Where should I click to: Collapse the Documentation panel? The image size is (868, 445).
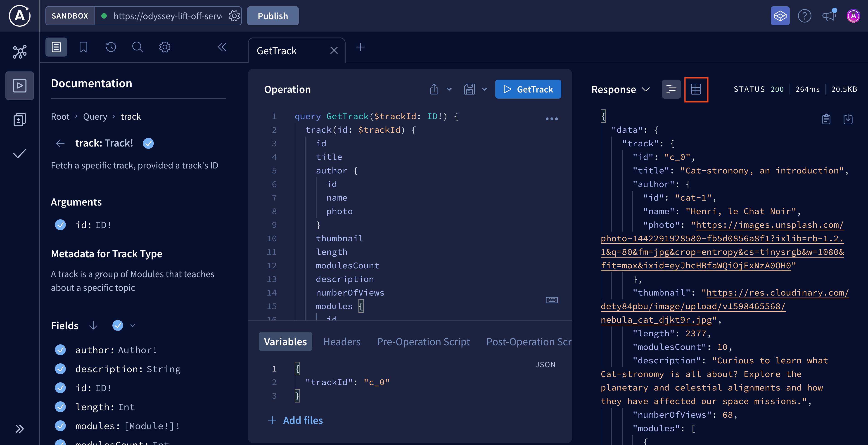(222, 47)
